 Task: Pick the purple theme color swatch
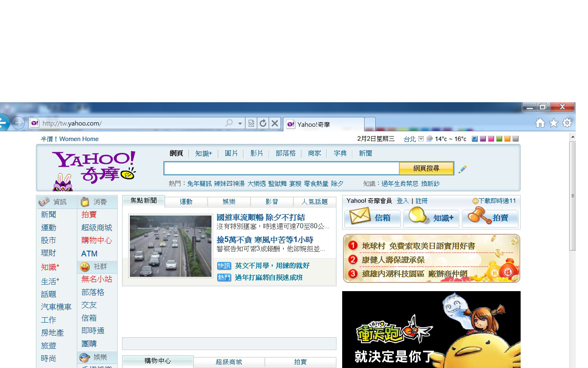(x=483, y=139)
